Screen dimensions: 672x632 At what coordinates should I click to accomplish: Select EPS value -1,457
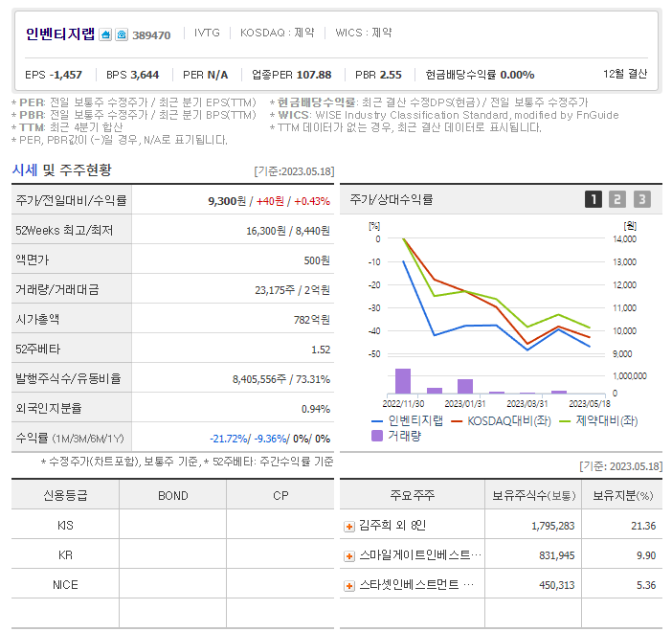coord(66,75)
